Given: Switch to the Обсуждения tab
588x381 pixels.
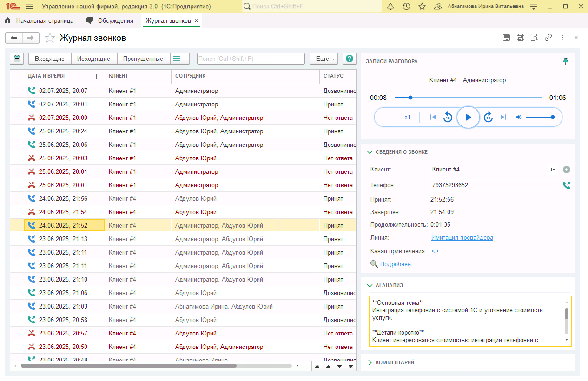Looking at the screenshot, I should 115,21.
